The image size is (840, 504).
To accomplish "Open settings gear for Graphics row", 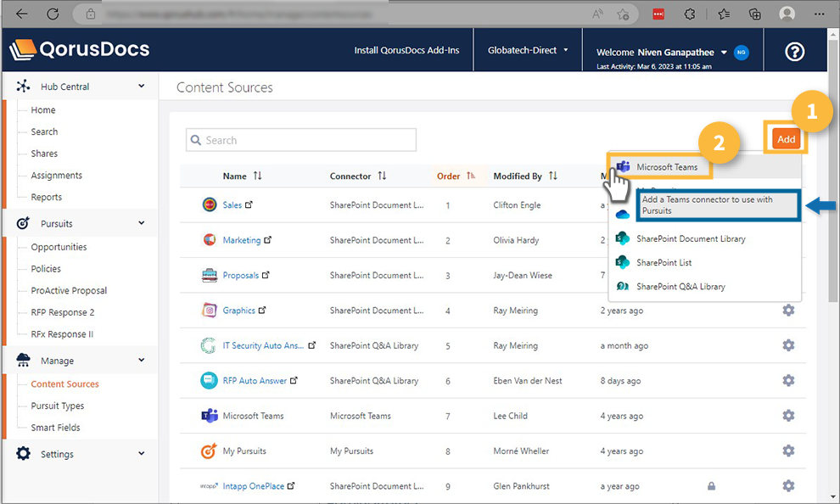I will point(788,310).
